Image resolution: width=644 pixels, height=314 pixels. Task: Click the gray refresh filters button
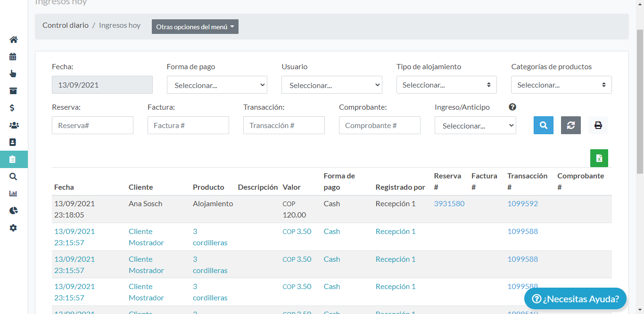[x=570, y=125]
